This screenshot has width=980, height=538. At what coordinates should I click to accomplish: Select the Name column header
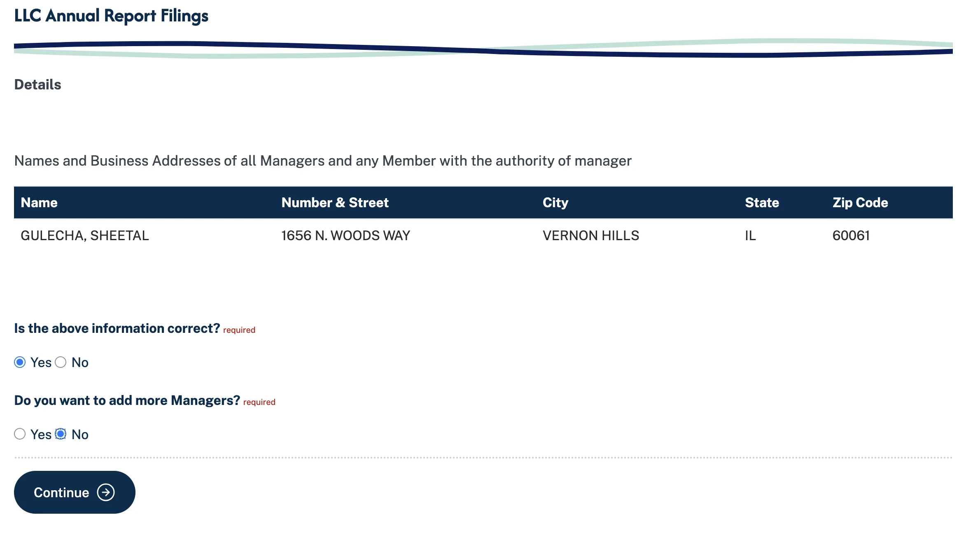tap(39, 202)
